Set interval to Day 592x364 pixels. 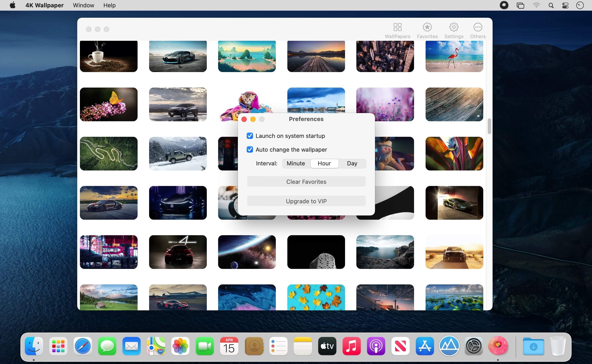click(x=352, y=163)
